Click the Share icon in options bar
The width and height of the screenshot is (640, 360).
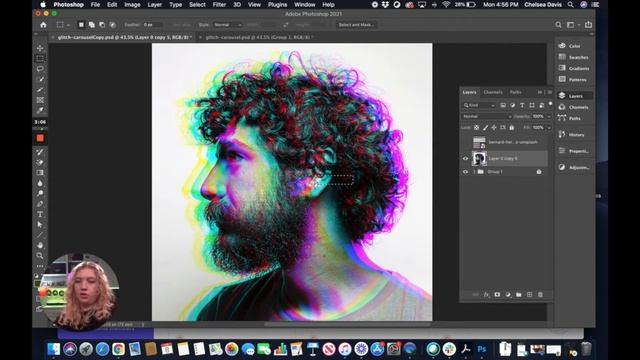coord(588,25)
